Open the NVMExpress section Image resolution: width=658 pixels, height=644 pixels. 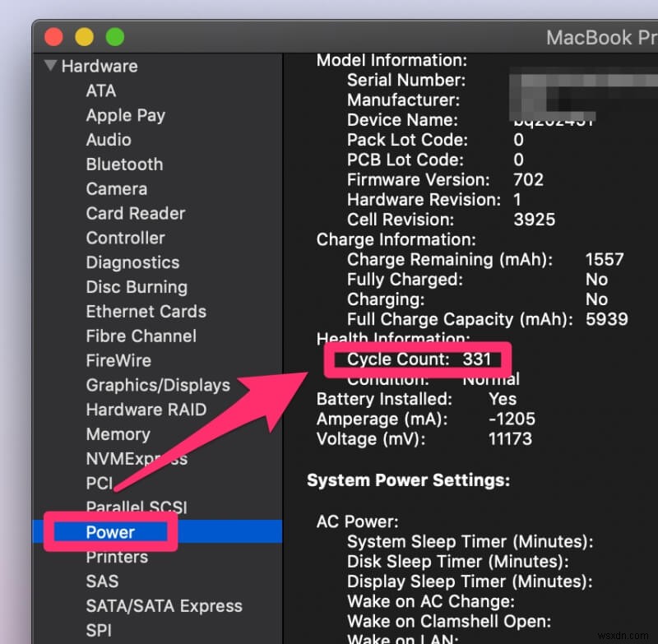click(x=137, y=459)
